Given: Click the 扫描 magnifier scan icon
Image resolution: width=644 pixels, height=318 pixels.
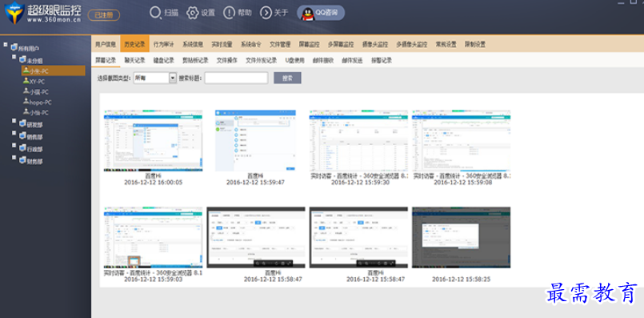Looking at the screenshot, I should pos(155,13).
